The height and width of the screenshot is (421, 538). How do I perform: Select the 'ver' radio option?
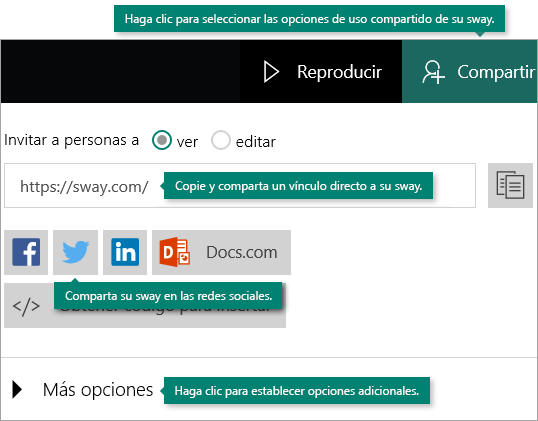pos(162,140)
